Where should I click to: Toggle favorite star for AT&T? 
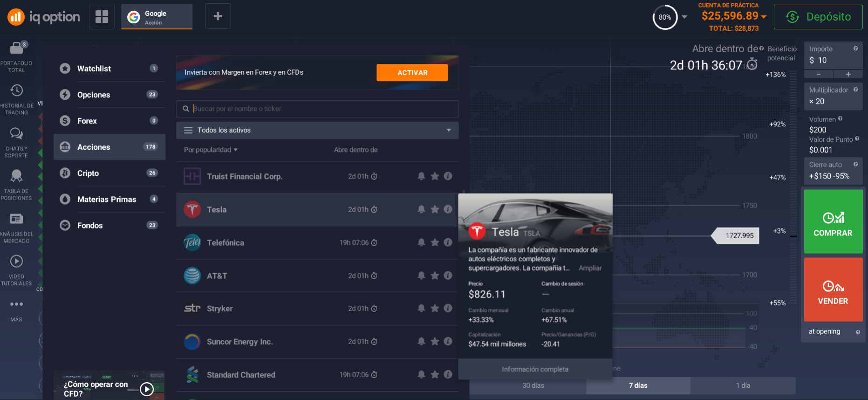(435, 276)
